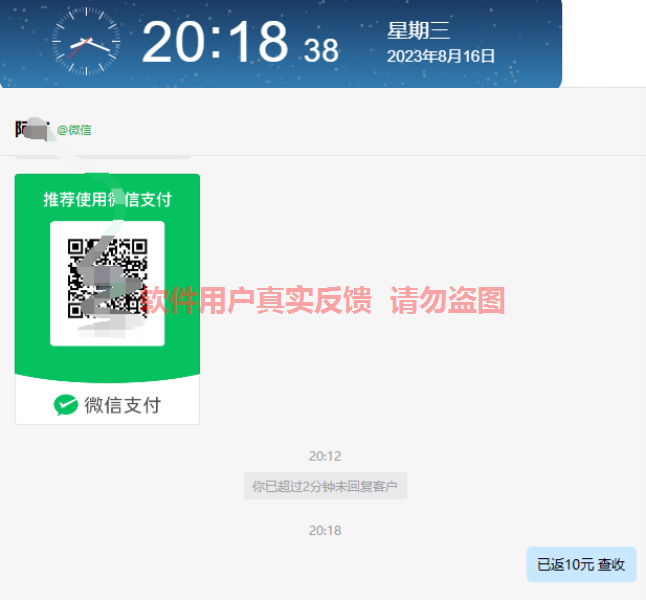Click the 2023年8月16日 date text
This screenshot has width=646, height=600.
click(440, 56)
